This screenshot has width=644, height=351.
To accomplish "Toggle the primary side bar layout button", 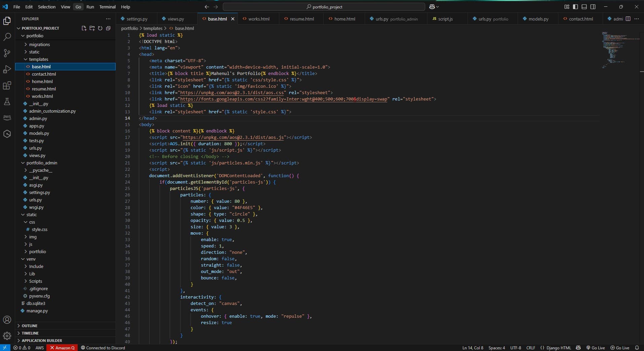I will click(575, 7).
